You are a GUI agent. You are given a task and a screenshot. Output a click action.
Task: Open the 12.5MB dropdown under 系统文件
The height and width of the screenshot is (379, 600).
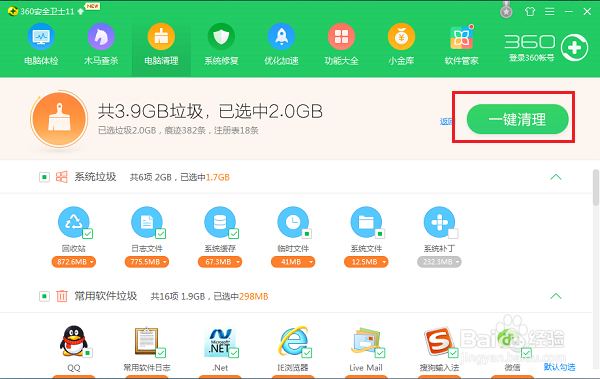(366, 262)
